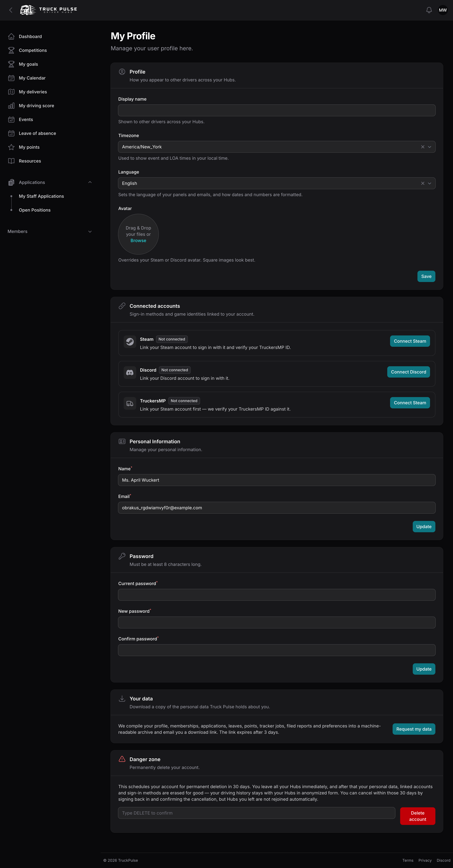Click the Events calendar icon
Viewport: 453px width, 868px height.
coord(11,119)
